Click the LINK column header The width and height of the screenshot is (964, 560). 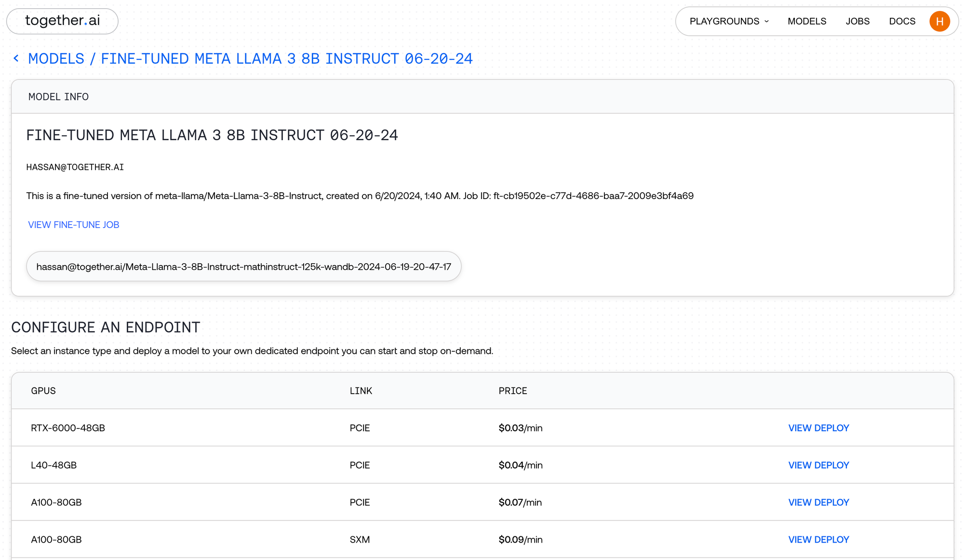click(361, 391)
